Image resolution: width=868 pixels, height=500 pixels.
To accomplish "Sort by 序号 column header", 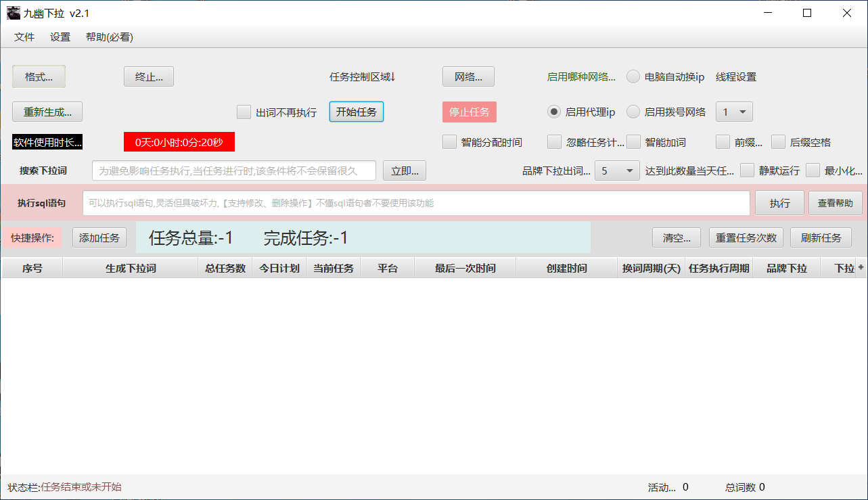I will point(32,268).
